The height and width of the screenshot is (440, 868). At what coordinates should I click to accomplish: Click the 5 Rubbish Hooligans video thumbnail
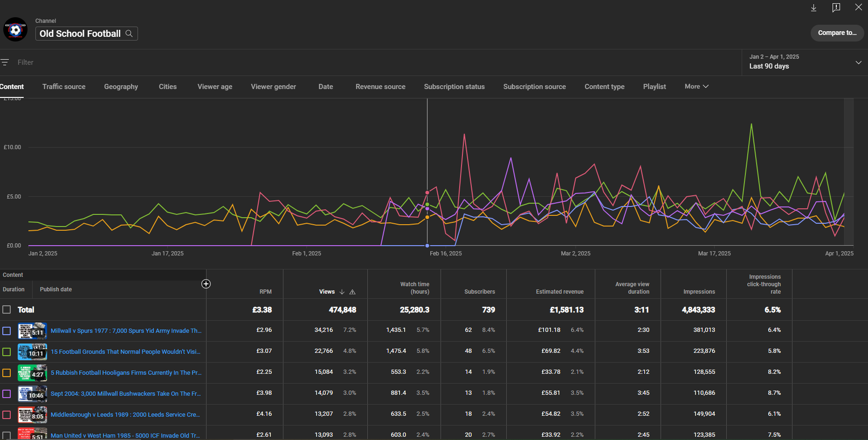(x=32, y=373)
